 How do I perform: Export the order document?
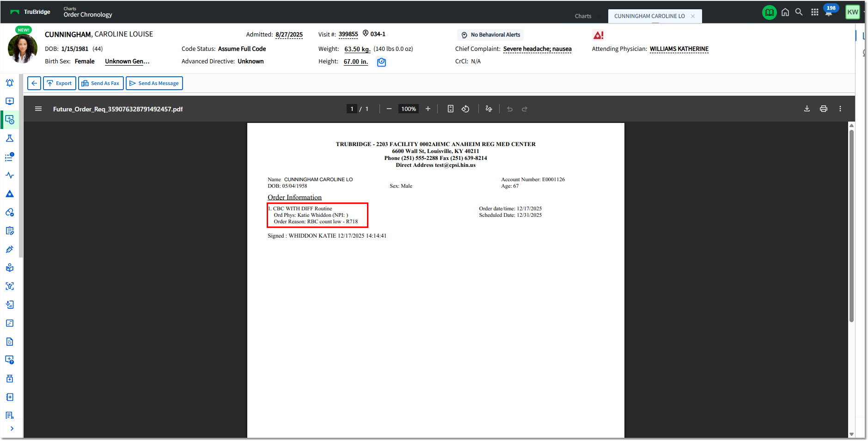tap(59, 83)
